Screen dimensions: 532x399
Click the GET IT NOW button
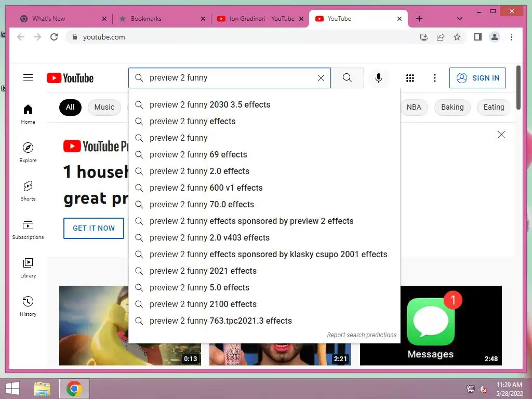coord(94,229)
